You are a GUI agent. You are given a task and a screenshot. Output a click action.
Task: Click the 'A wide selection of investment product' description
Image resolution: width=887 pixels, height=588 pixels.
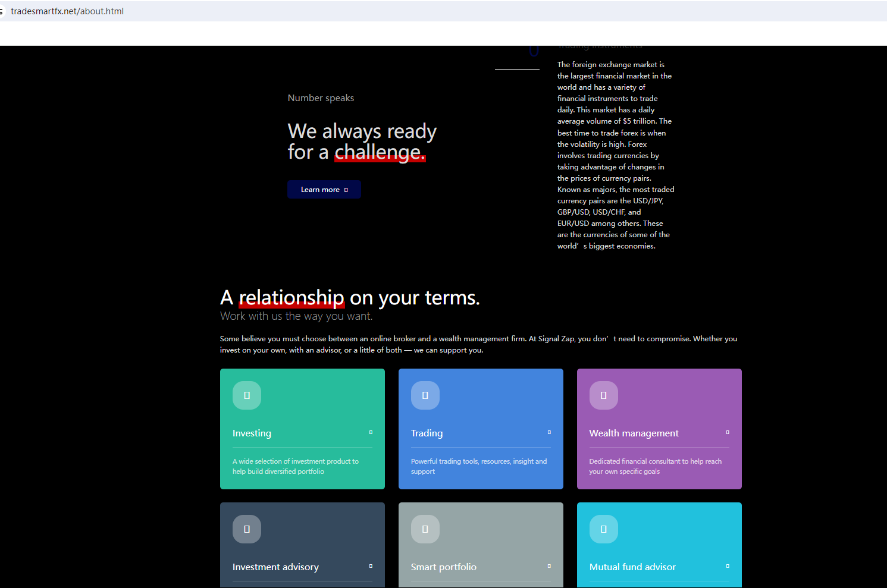pos(296,466)
